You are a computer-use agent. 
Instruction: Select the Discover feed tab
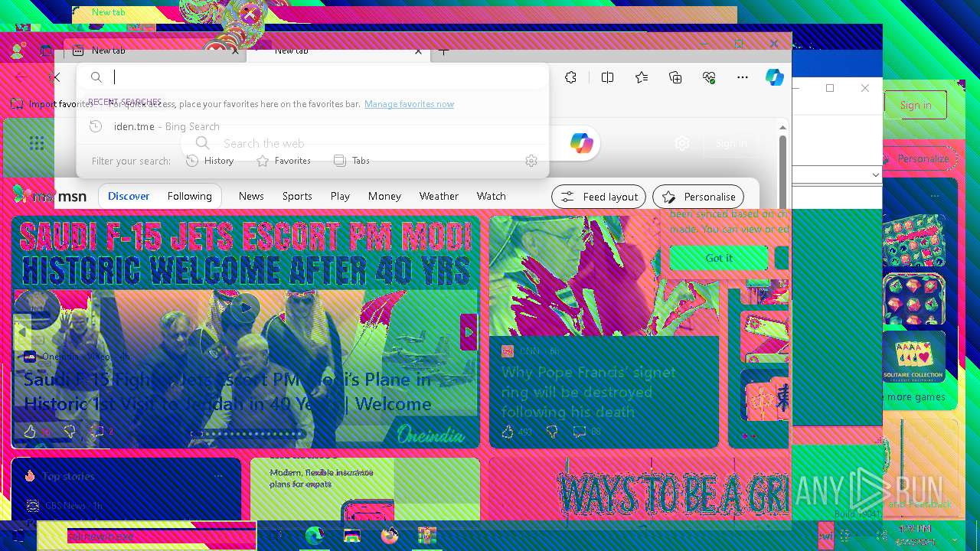[129, 197]
